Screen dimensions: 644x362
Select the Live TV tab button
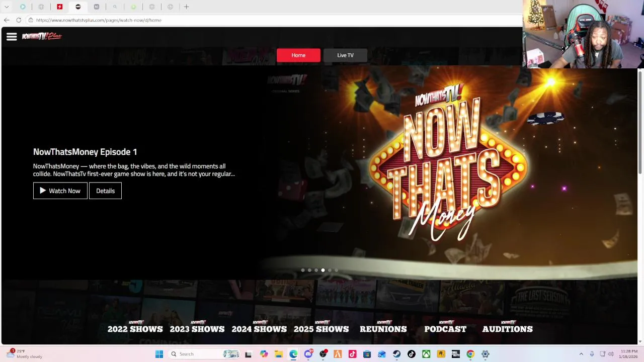coord(345,55)
